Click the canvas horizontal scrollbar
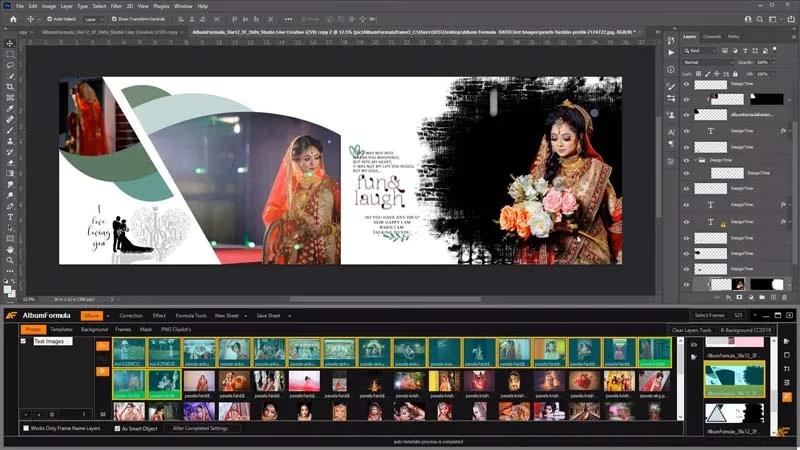 point(386,299)
